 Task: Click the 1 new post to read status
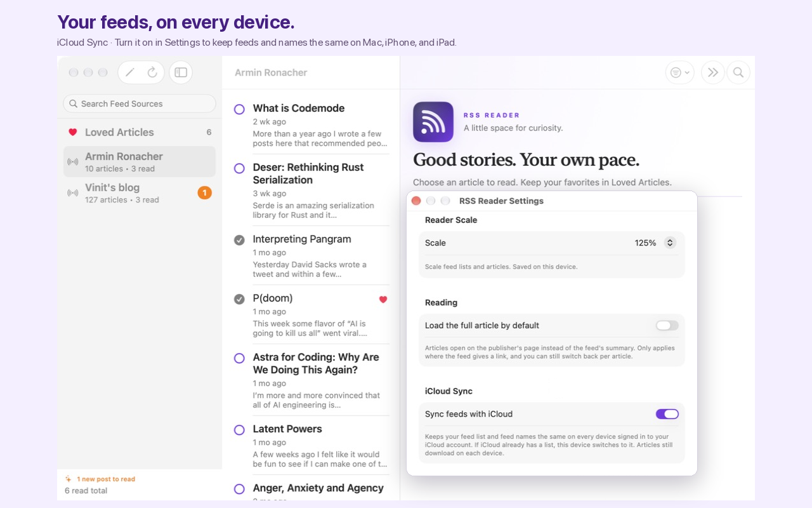point(106,479)
